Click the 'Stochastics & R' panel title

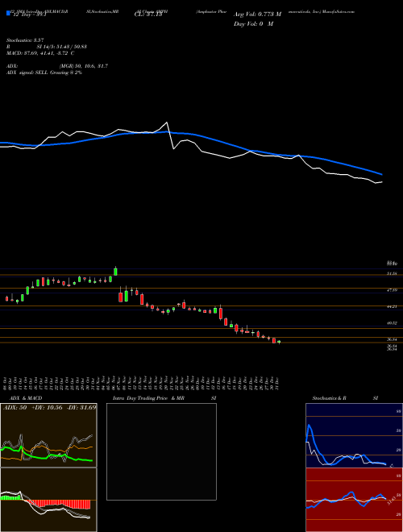coord(330,398)
